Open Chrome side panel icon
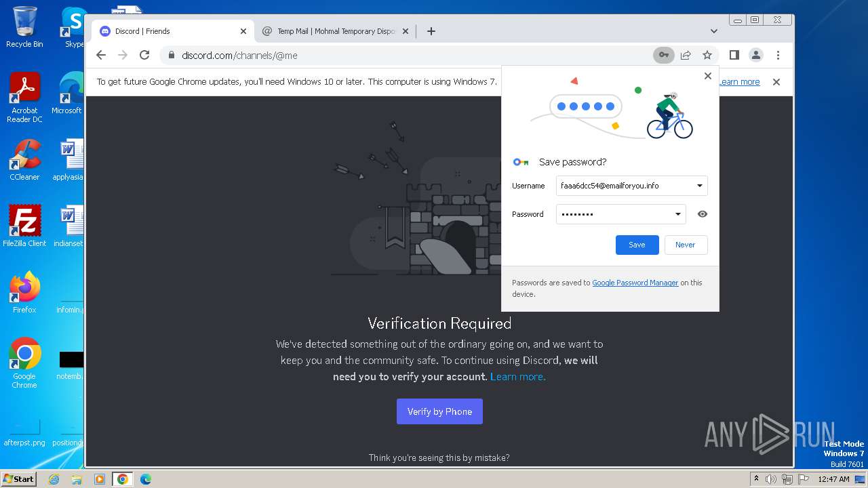The height and width of the screenshot is (488, 868). [x=734, y=55]
